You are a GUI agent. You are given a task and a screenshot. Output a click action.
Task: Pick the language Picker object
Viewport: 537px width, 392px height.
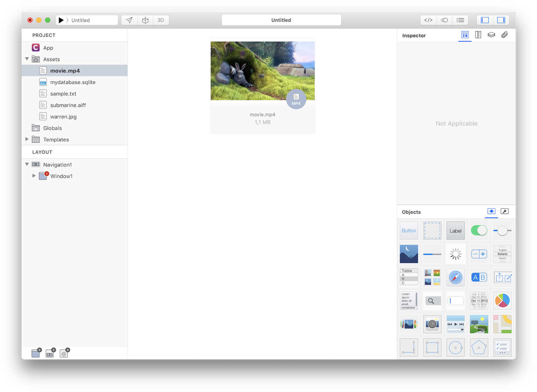(502, 254)
